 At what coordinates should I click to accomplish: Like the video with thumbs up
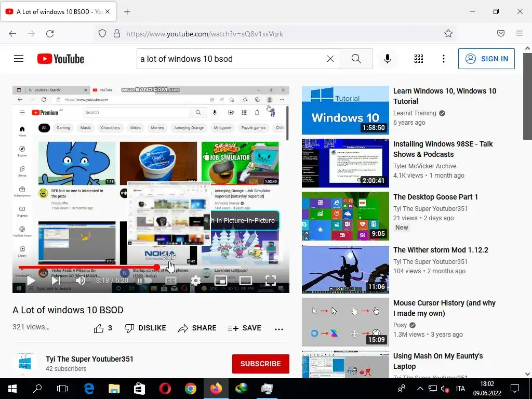[102, 328]
